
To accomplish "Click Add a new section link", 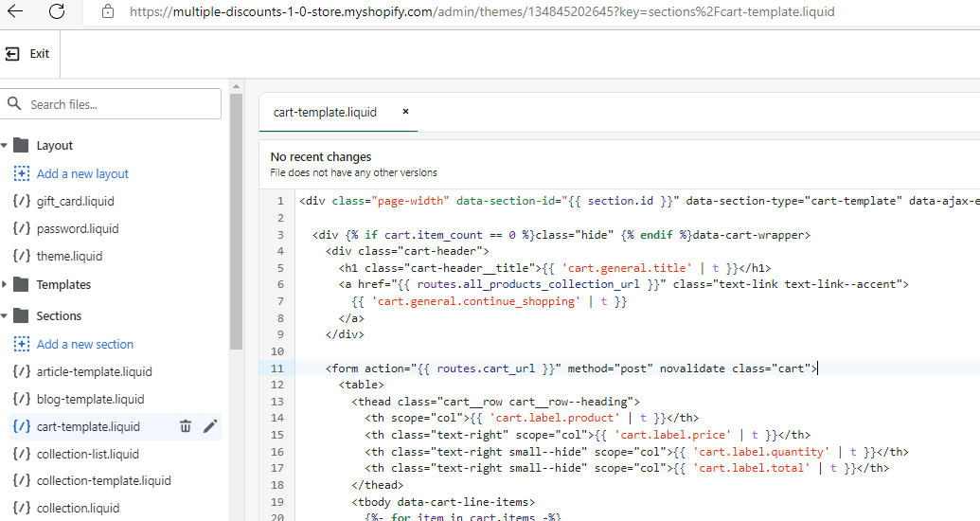I will 85,345.
